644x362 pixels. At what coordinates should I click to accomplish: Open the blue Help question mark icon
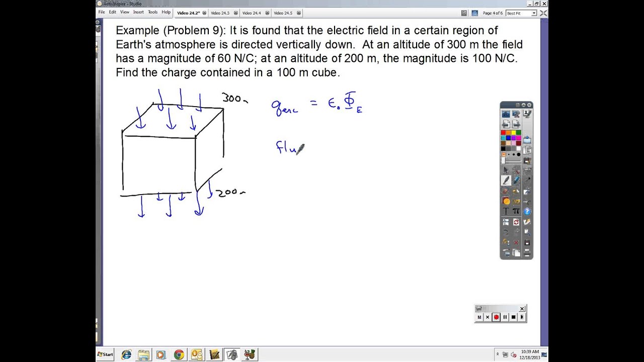(x=527, y=211)
